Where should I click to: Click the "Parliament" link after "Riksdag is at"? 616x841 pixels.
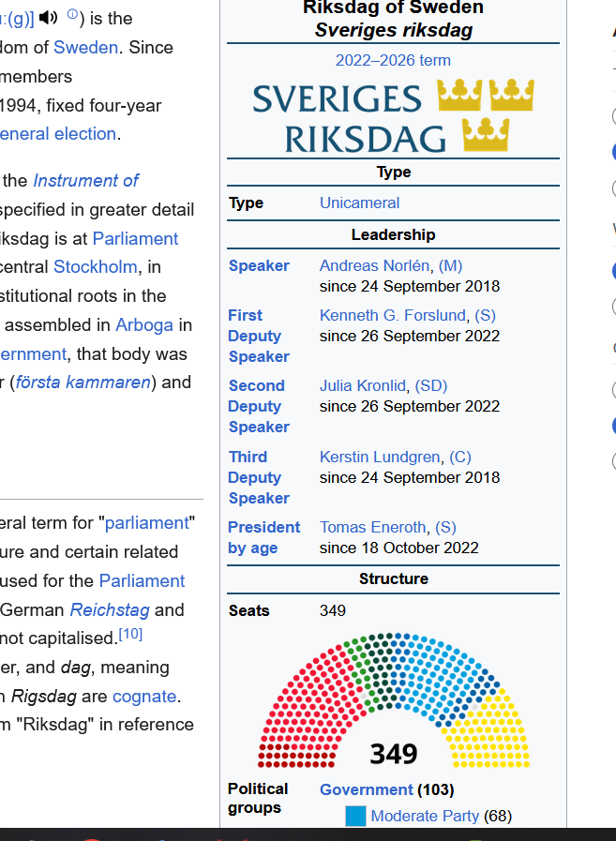pyautogui.click(x=135, y=239)
